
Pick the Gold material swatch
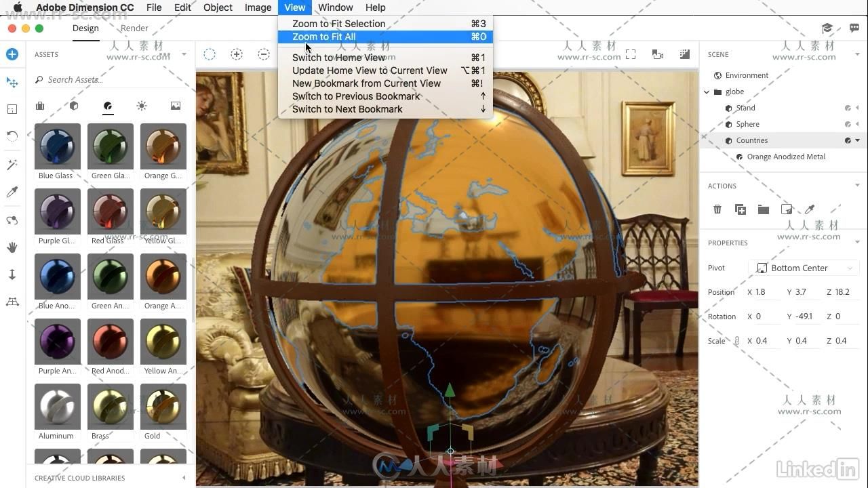(x=163, y=407)
